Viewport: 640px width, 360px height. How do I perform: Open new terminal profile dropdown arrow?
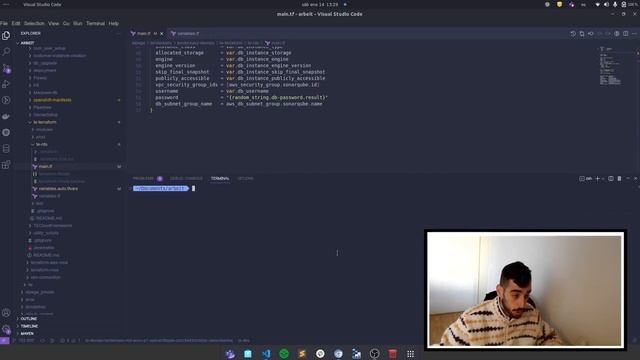pyautogui.click(x=603, y=178)
